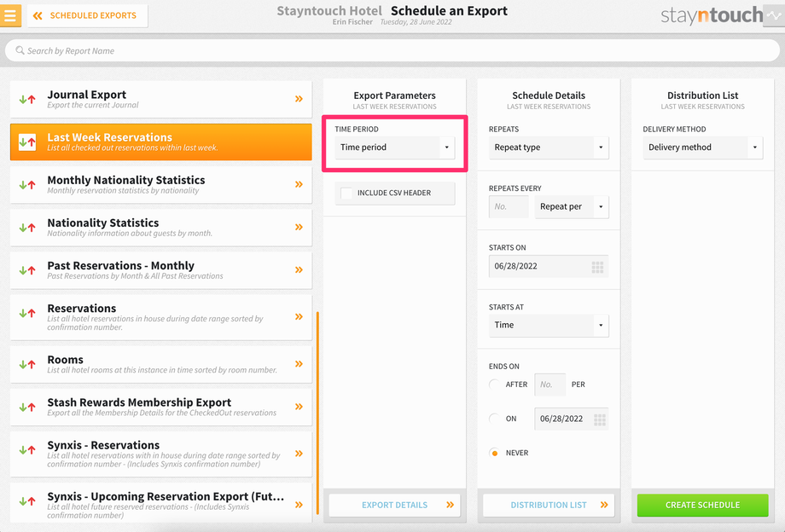Viewport: 785px width, 532px height.
Task: Select Past Reservations - Monthly report title
Action: point(120,265)
